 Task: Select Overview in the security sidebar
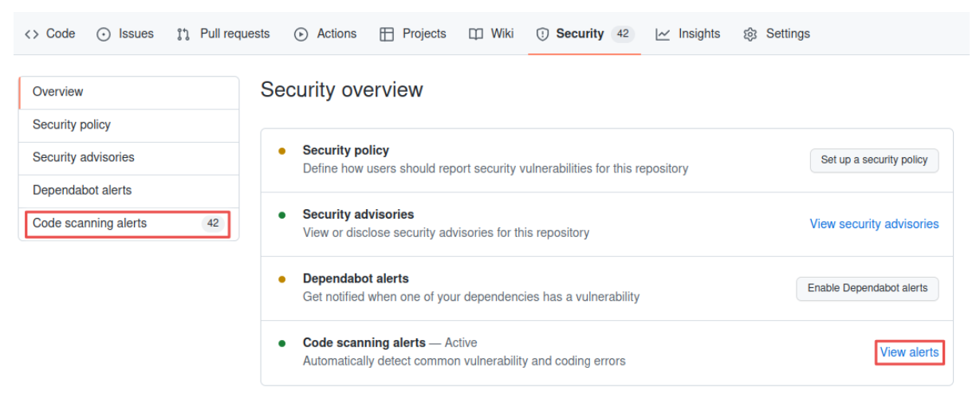coord(58,92)
